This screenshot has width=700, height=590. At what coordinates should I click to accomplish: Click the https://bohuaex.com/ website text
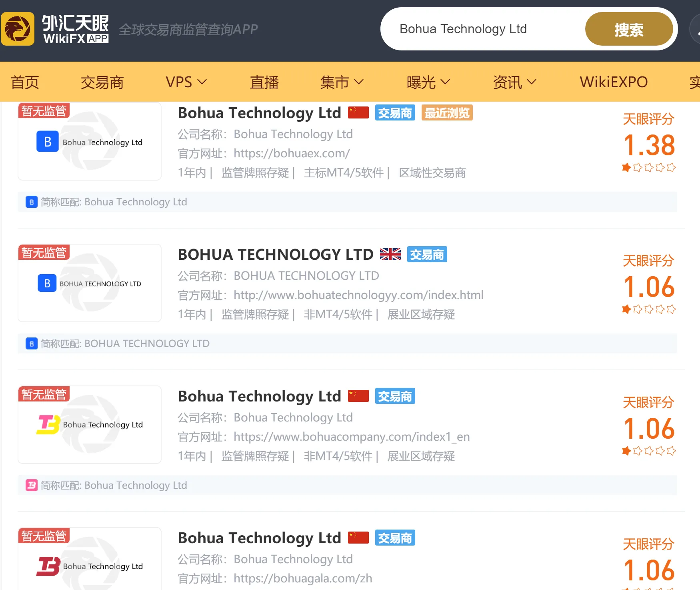pos(292,153)
